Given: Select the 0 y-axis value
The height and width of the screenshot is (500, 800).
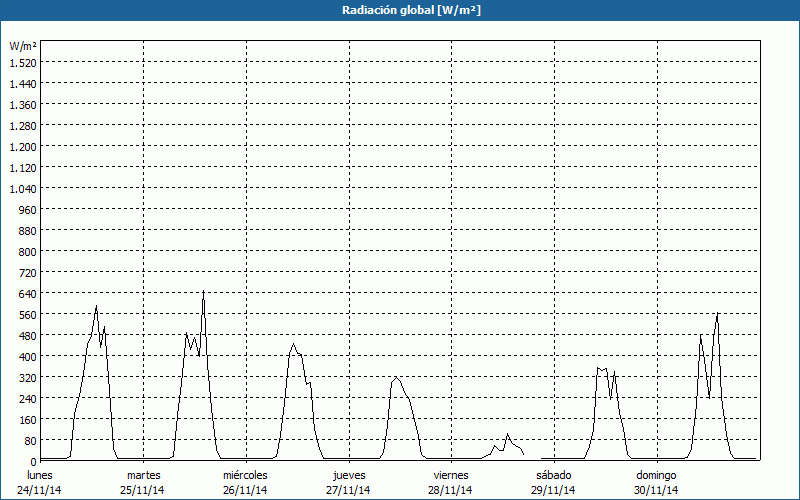Looking at the screenshot, I should pos(34,462).
